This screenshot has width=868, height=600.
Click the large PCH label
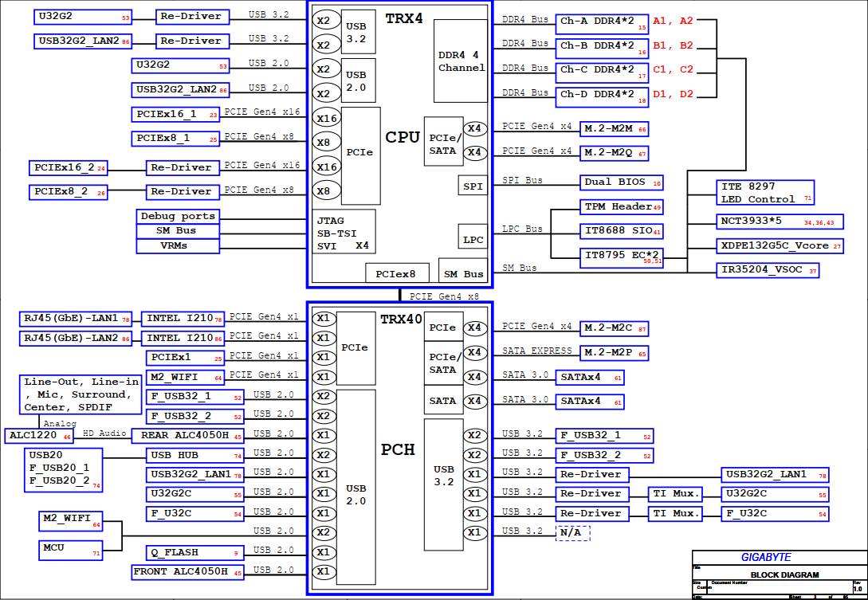[x=398, y=449]
